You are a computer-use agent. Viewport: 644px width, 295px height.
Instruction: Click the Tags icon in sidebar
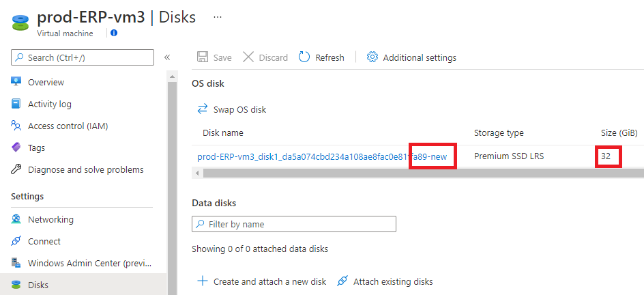(x=16, y=147)
